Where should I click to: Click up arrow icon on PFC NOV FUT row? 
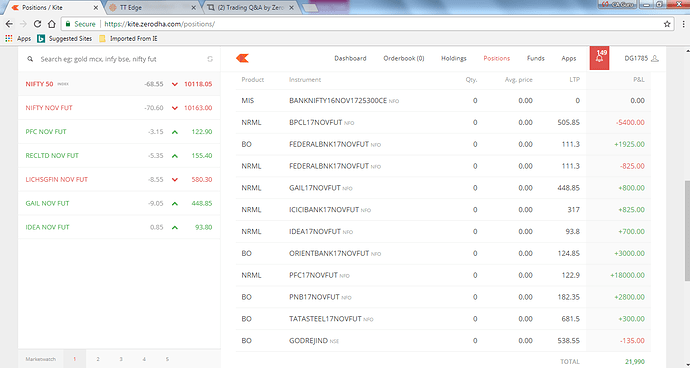[175, 132]
